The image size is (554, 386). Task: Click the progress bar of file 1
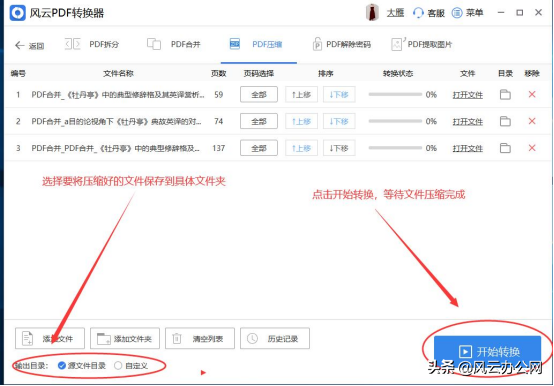click(395, 94)
